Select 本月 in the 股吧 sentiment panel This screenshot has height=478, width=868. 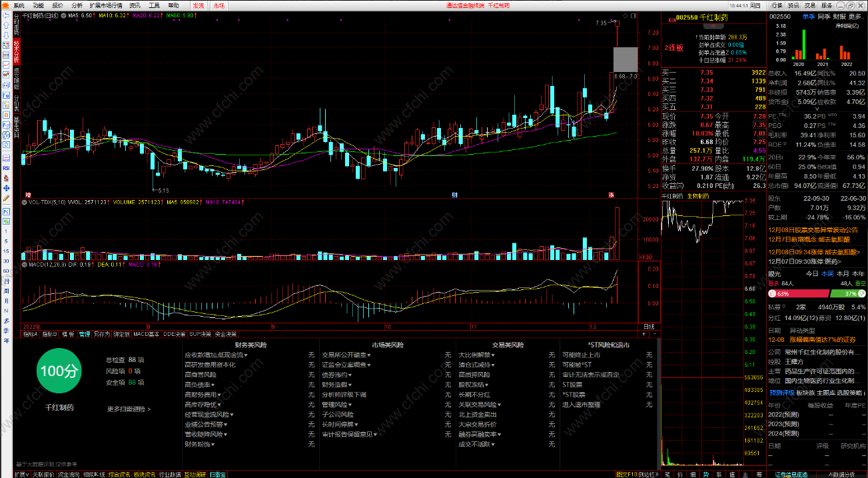click(x=843, y=273)
